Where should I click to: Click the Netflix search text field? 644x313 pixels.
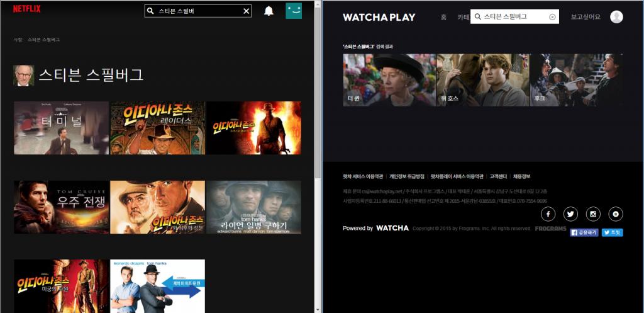(199, 11)
